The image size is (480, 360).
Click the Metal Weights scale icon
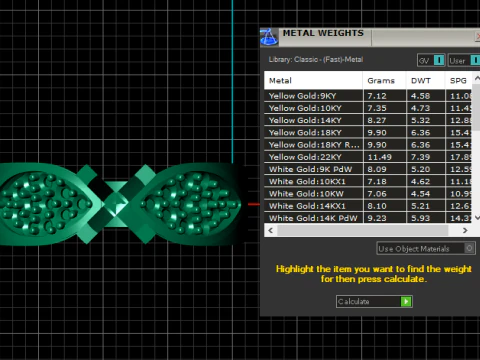coord(269,37)
